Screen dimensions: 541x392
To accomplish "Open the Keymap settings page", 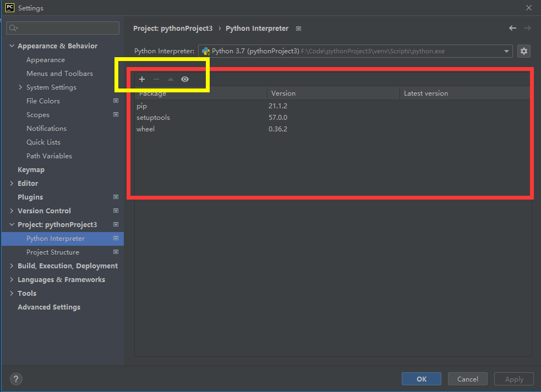I will tap(31, 170).
